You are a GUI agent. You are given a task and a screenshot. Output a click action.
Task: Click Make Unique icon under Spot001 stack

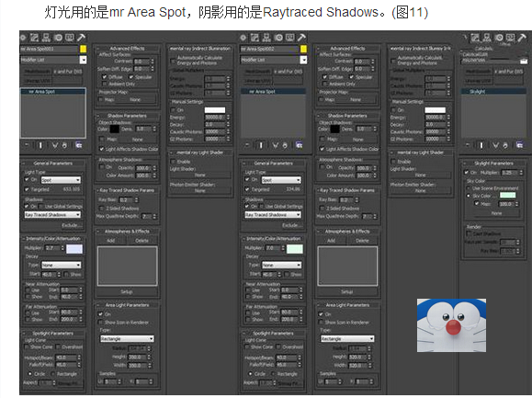coord(54,145)
